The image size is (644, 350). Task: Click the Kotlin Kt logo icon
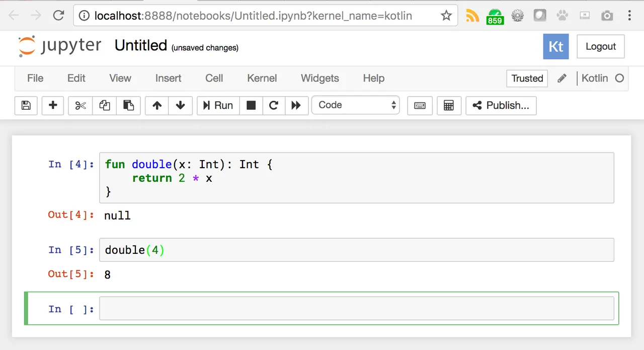click(x=556, y=47)
